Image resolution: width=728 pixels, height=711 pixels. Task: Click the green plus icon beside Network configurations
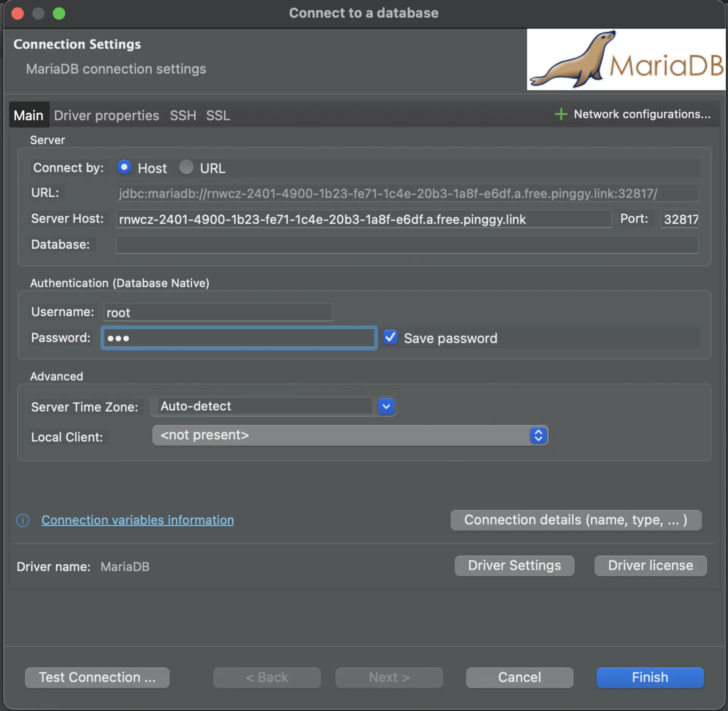[561, 114]
